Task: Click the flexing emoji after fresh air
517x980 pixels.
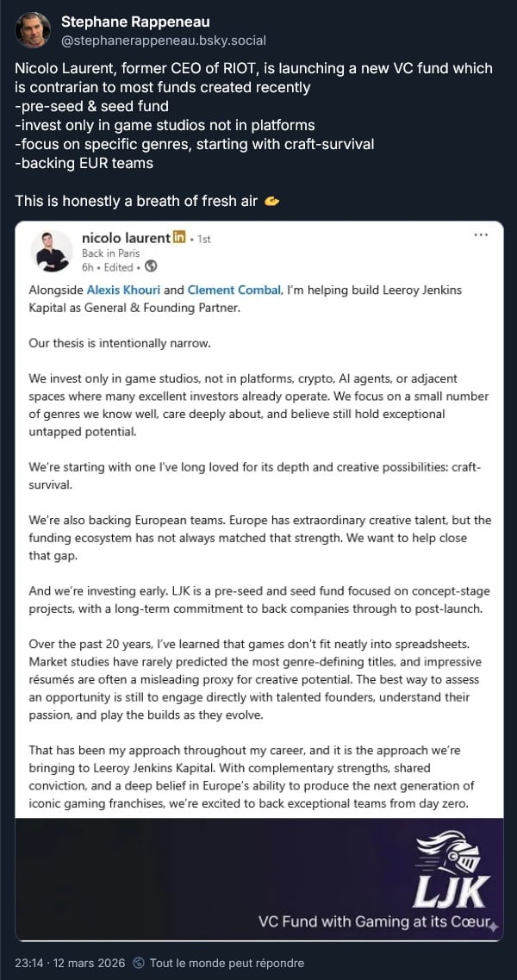Action: click(272, 202)
